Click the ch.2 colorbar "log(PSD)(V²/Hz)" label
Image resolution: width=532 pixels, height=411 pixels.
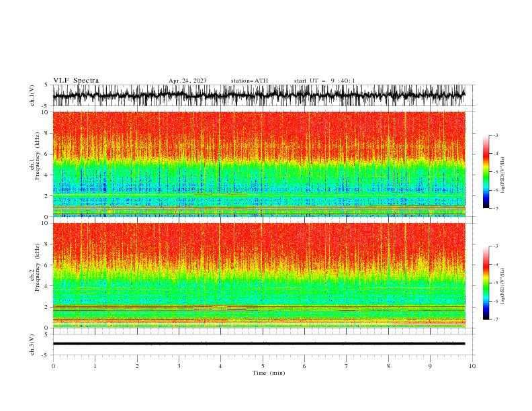[503, 285]
